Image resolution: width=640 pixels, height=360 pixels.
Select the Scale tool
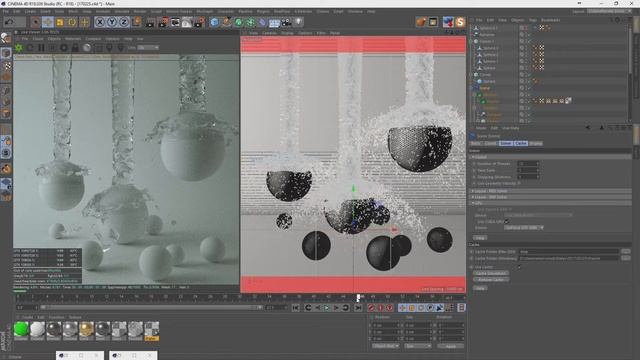(x=60, y=22)
